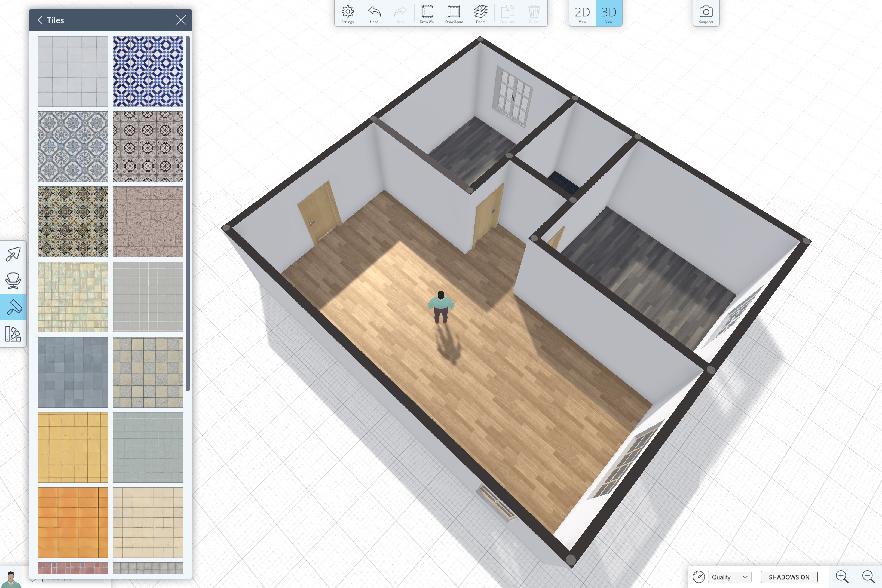Go back from the Tiles panel
The height and width of the screenshot is (588, 882).
(x=40, y=20)
